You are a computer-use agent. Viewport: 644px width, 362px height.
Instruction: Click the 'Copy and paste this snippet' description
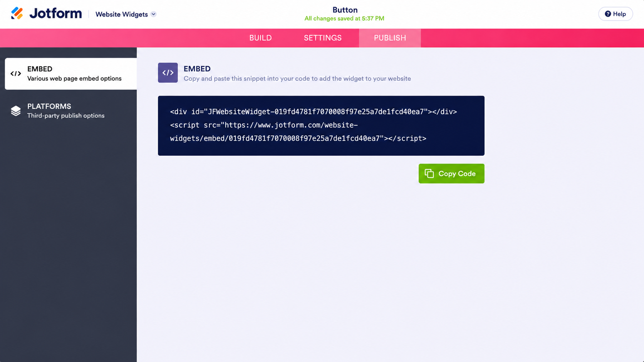point(297,78)
